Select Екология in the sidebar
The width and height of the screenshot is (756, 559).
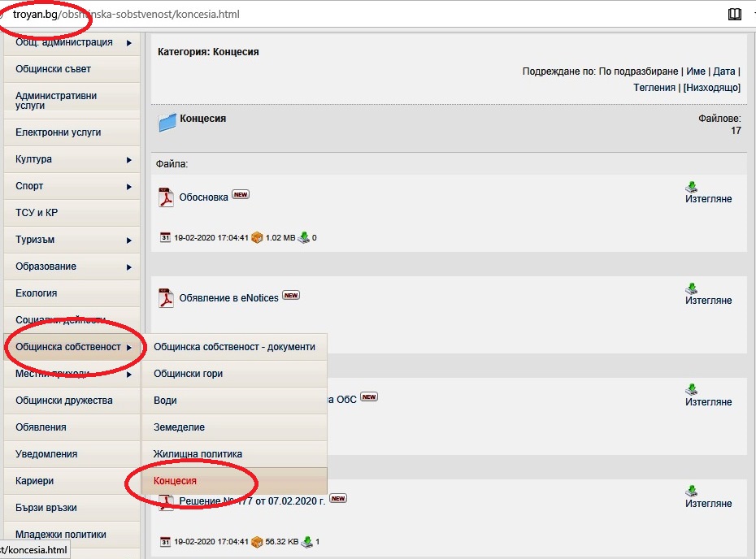pos(72,293)
